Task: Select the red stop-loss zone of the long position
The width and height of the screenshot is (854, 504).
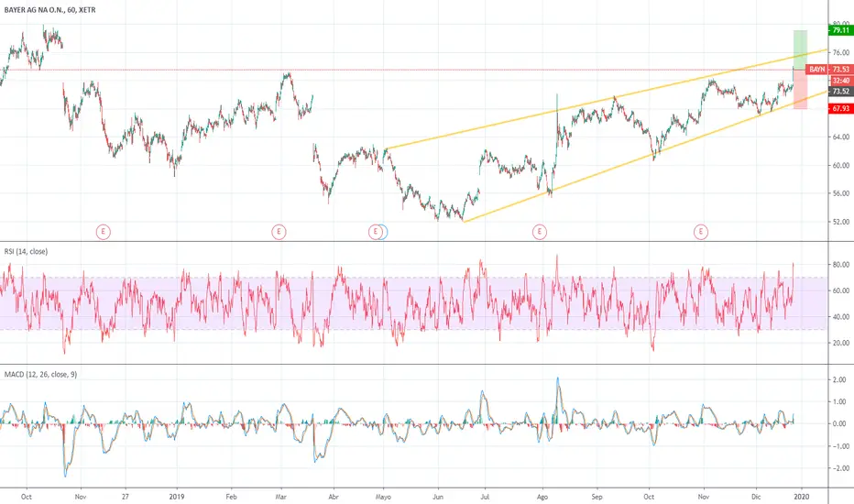Action: 800,89
